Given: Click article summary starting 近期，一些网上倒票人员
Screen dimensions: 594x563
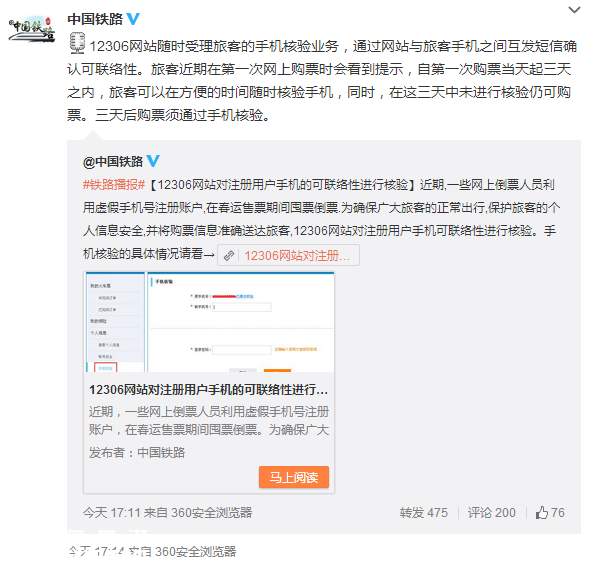Looking at the screenshot, I should (209, 421).
